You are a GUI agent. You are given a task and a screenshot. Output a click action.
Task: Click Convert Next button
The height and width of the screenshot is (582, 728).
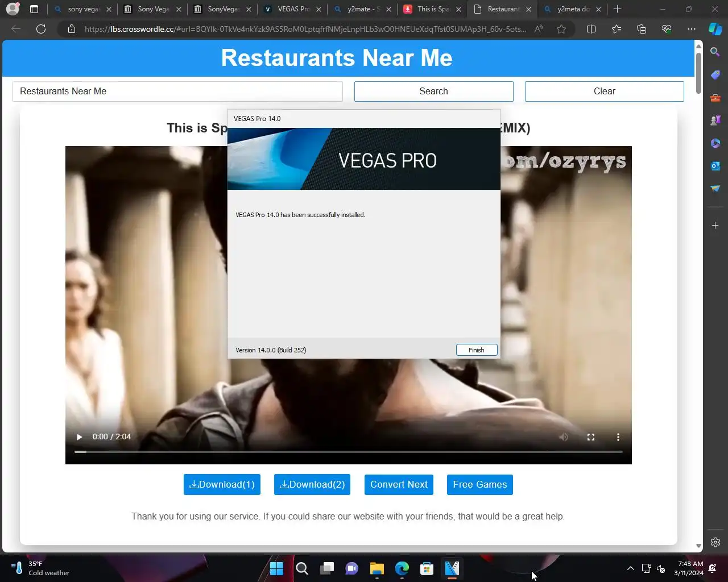399,484
